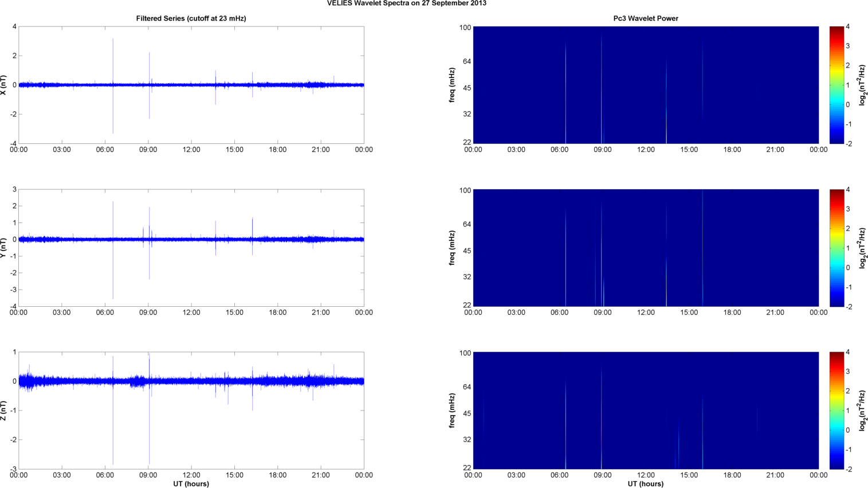
Task: Click the 06:30 streak in top wavelet panel
Action: click(x=565, y=93)
